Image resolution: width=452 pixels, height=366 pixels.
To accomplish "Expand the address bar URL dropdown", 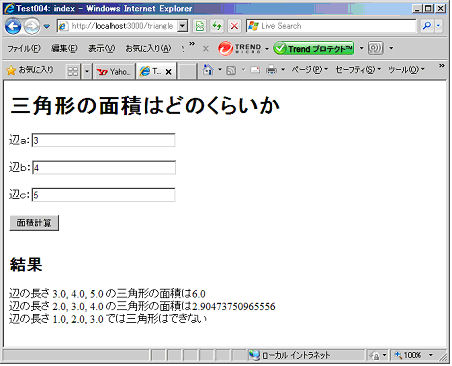I will point(183,26).
